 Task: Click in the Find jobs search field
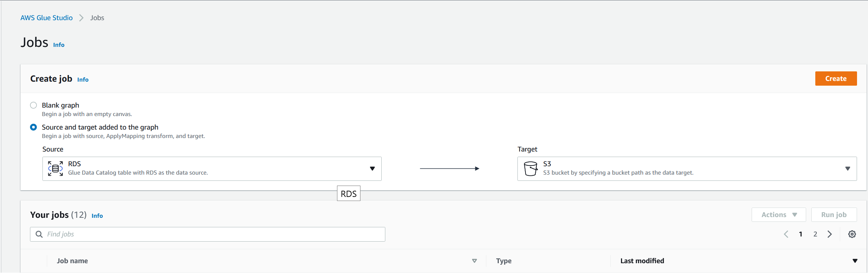tap(212, 234)
